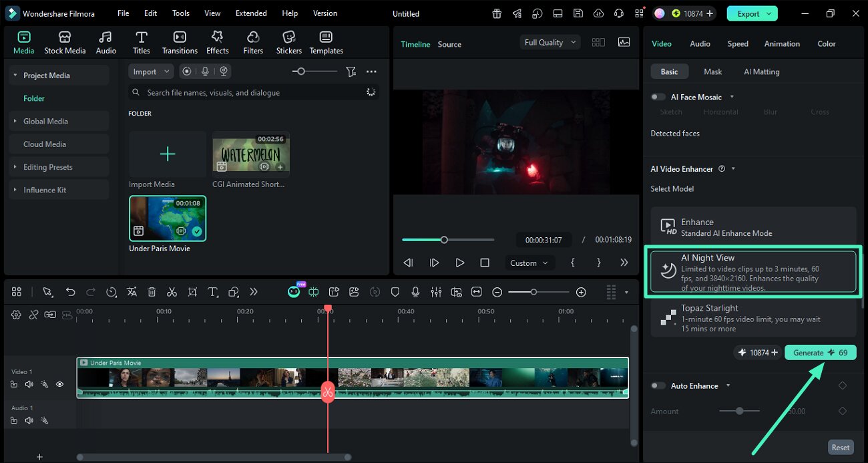Click the media thumbnail size slider
This screenshot has height=463, width=868.
pos(314,71)
